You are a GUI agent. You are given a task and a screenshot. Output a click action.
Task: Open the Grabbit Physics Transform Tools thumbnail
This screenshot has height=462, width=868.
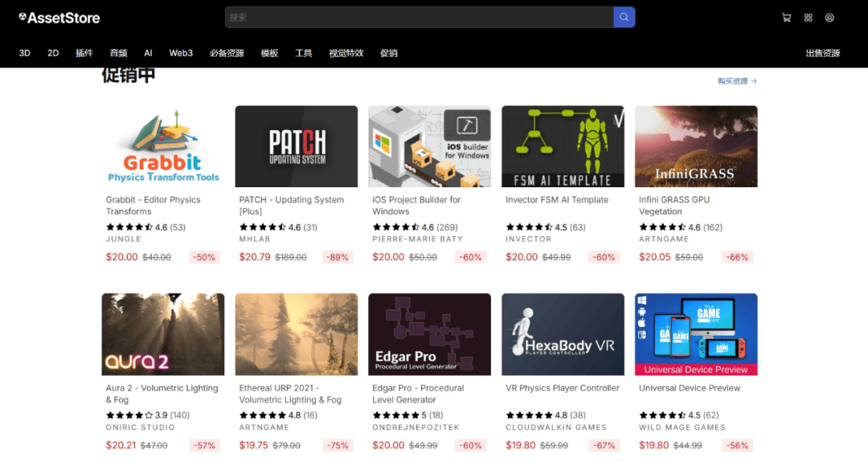point(163,146)
